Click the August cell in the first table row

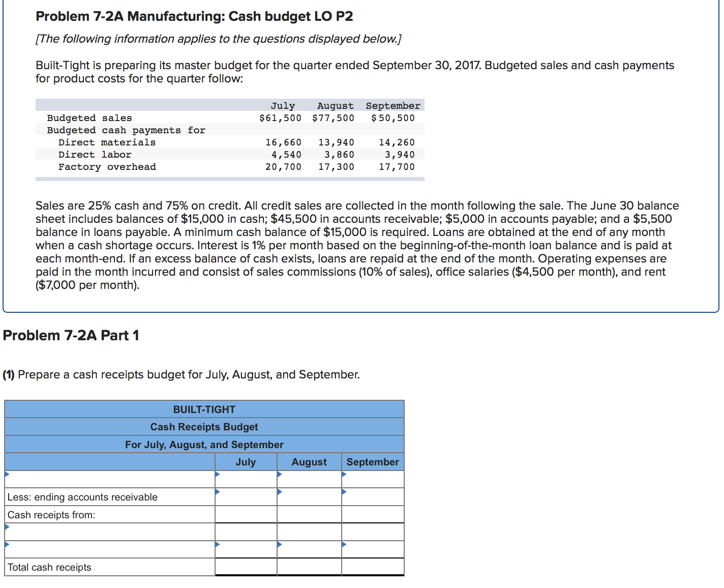(309, 479)
